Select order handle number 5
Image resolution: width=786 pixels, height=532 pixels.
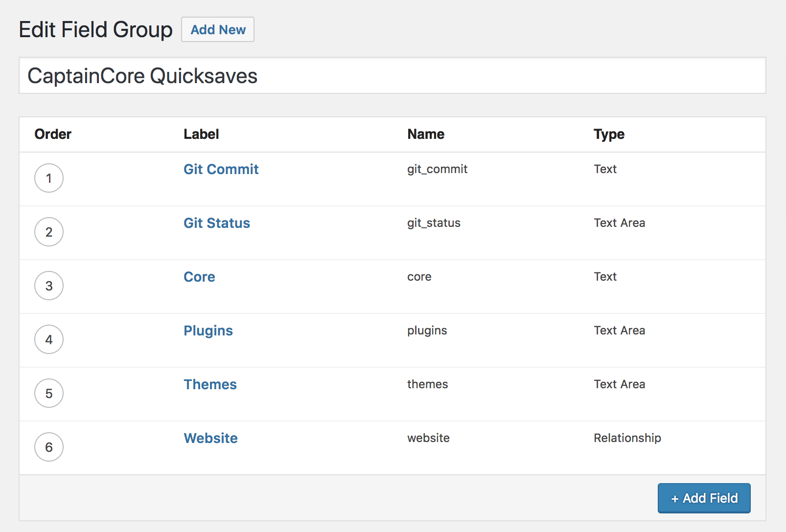point(49,393)
